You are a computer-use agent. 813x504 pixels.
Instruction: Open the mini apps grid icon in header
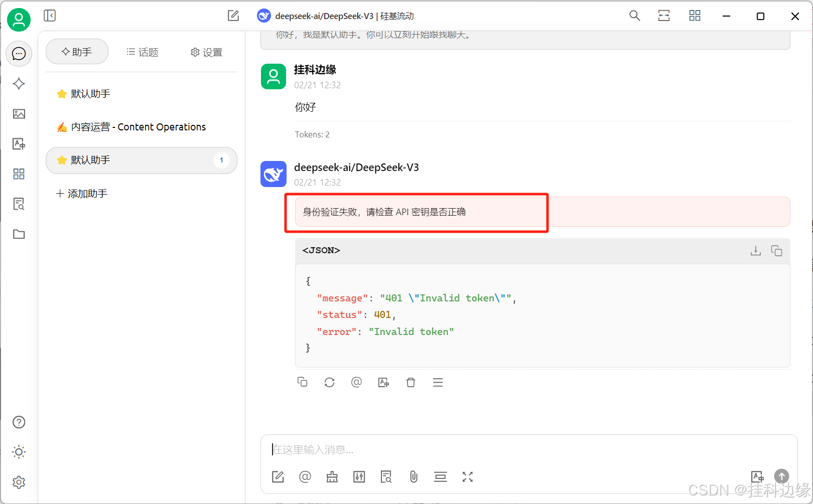click(x=695, y=16)
